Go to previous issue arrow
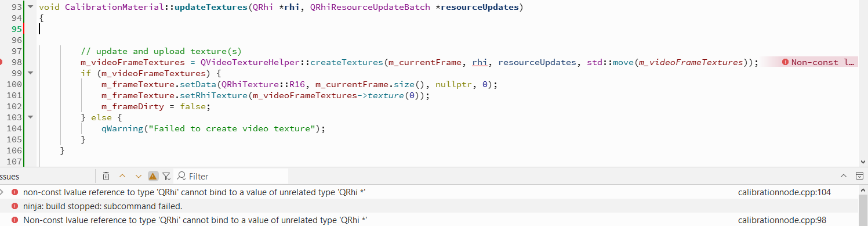The image size is (868, 226). pyautogui.click(x=122, y=176)
